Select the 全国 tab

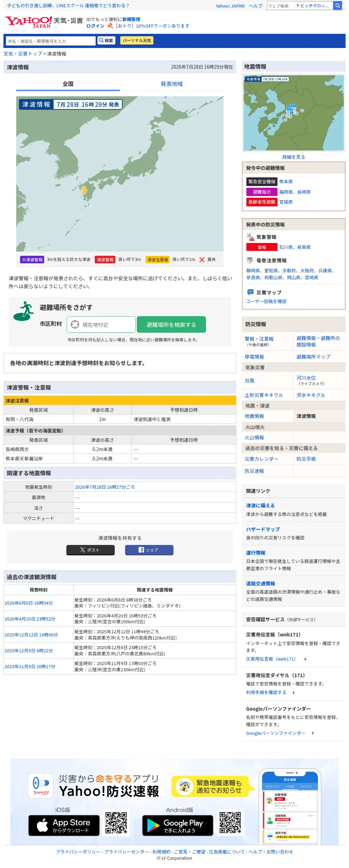pyautogui.click(x=68, y=84)
